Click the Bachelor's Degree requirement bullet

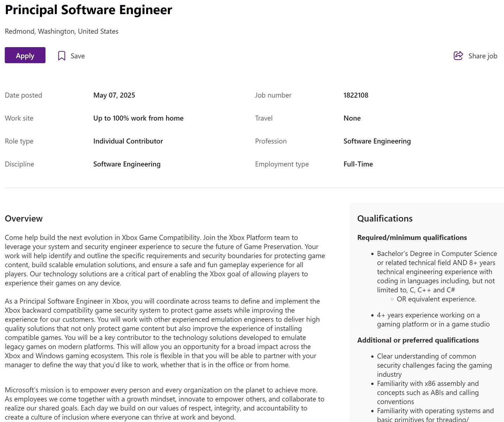click(x=437, y=272)
